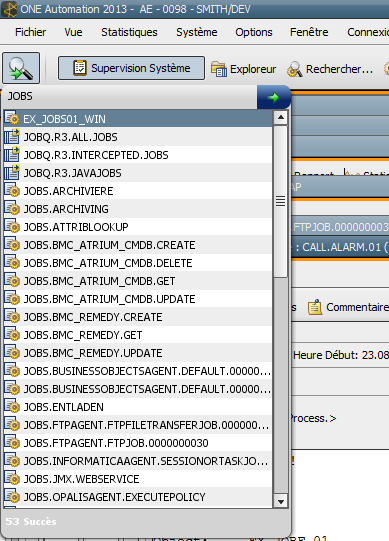The width and height of the screenshot is (389, 541).
Task: Select JOBS.BMC_REMEDY.CREATE in the list
Action: click(138, 317)
